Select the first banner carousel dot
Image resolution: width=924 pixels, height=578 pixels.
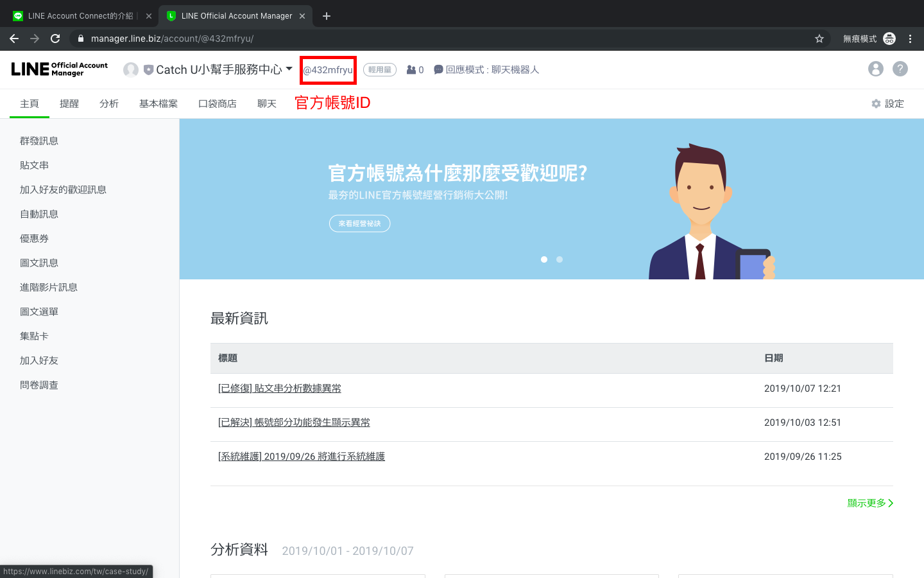pyautogui.click(x=544, y=259)
